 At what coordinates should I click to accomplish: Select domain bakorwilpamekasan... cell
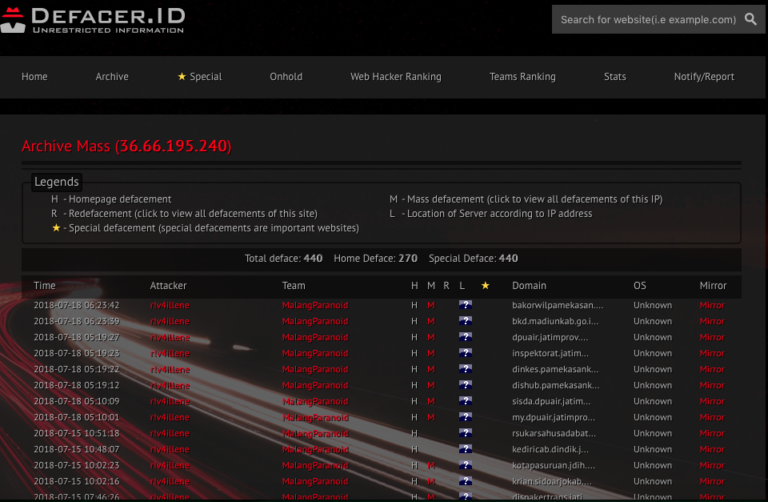tap(557, 305)
